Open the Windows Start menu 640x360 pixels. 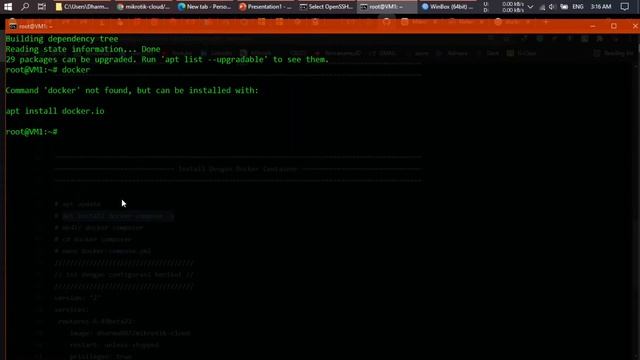coord(8,7)
